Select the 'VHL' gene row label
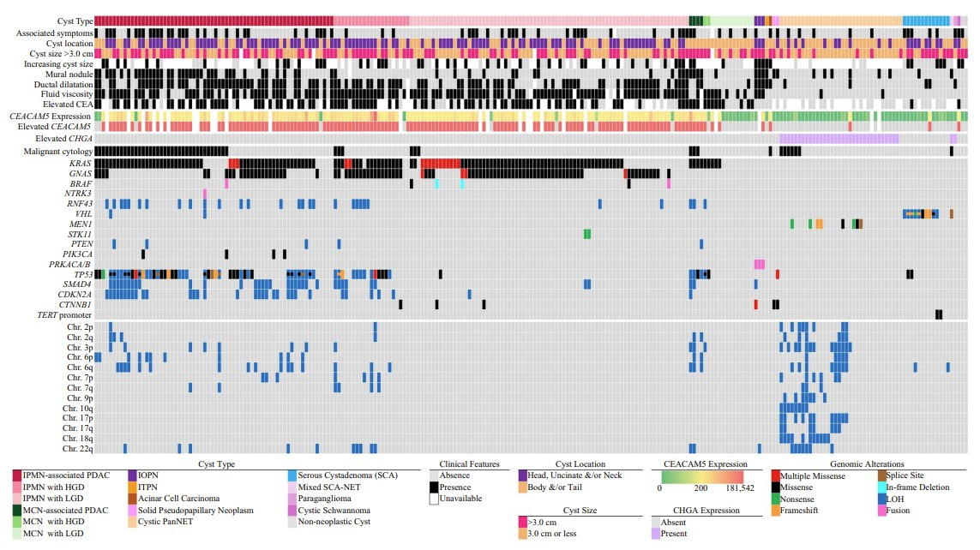980x550 pixels. tap(83, 214)
